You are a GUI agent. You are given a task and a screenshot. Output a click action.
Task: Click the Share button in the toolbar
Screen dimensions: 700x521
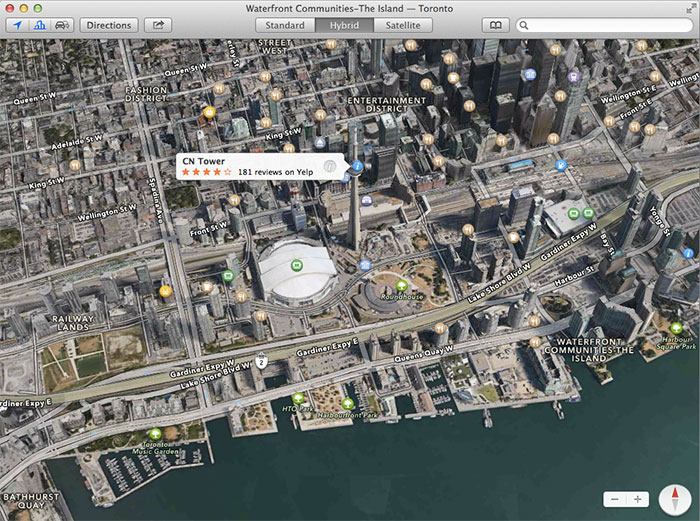[157, 25]
